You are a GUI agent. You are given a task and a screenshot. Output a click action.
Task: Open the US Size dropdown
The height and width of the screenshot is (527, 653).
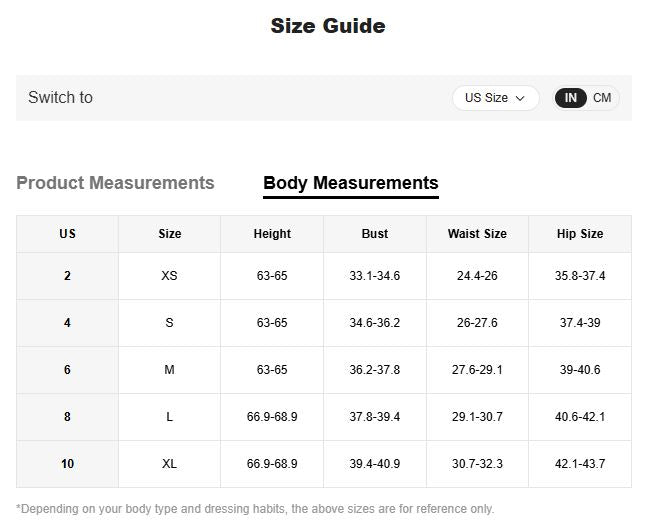coord(495,98)
